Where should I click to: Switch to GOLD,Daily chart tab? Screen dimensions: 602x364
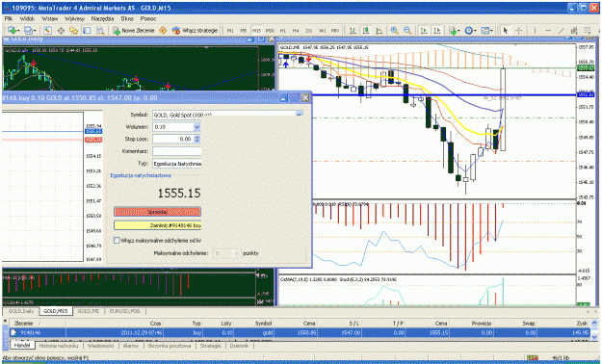21,311
